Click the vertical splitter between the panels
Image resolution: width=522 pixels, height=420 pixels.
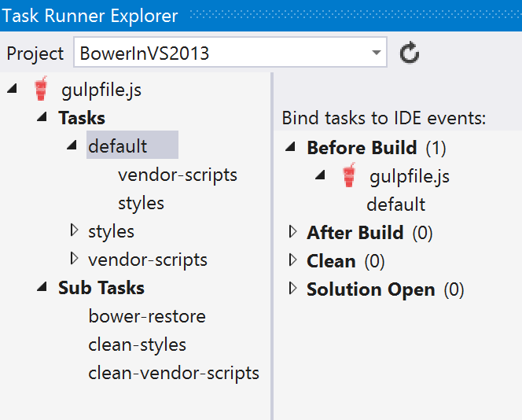click(x=272, y=246)
